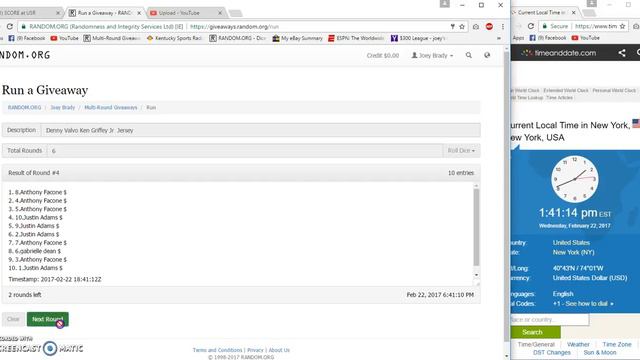Reload the timeanddate.com page
The width and height of the screenshot is (640, 360).
point(531,26)
